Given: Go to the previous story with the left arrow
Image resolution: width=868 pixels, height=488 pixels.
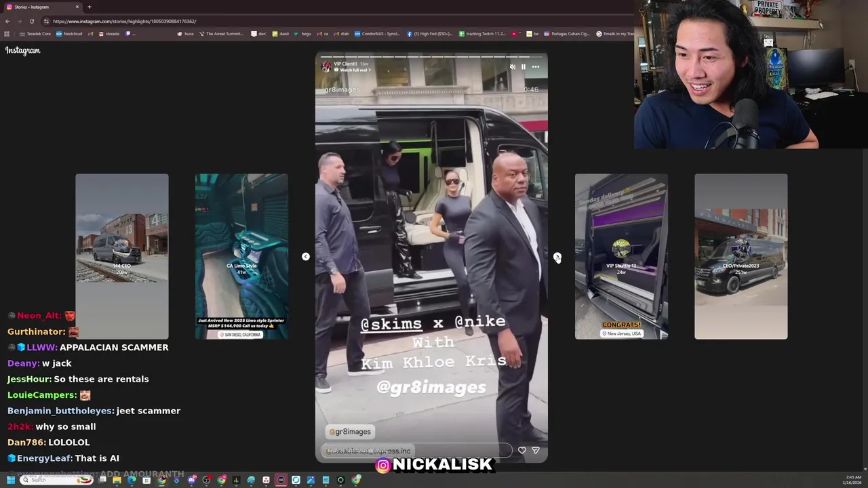Looking at the screenshot, I should point(306,256).
